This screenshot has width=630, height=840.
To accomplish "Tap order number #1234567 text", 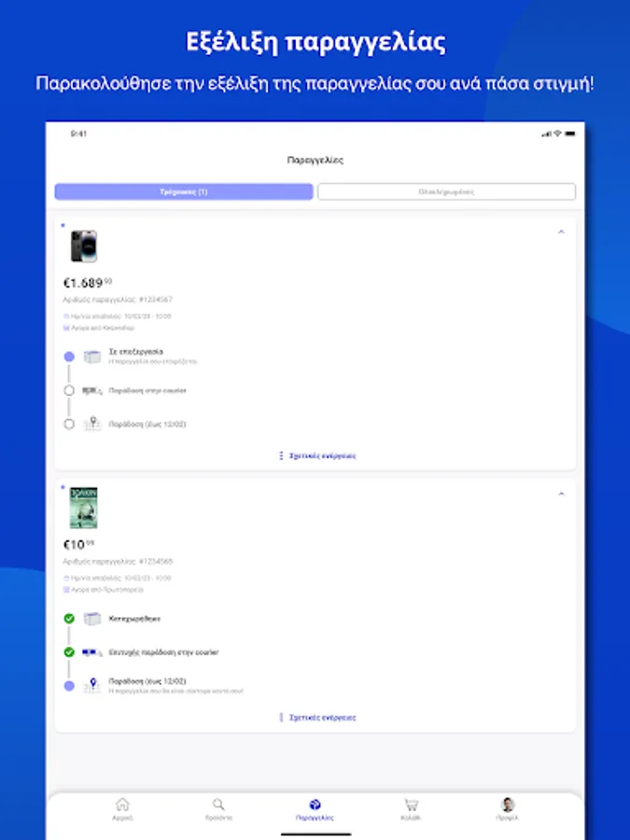I will point(155,300).
